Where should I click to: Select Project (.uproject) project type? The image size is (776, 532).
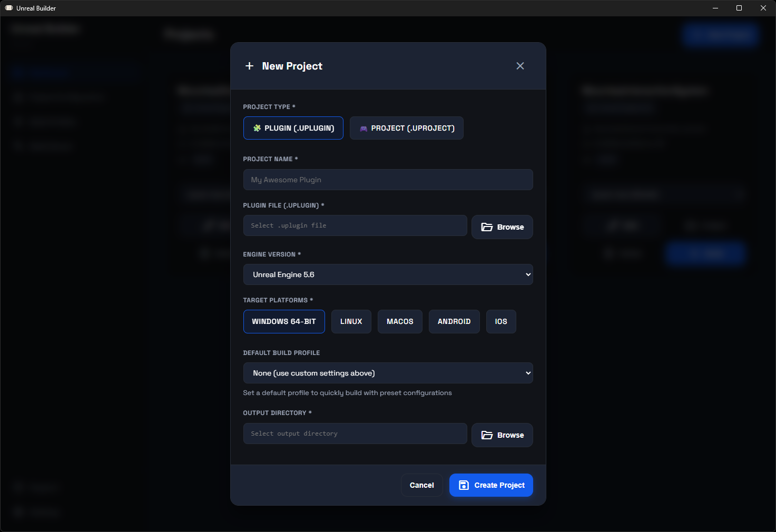(x=406, y=128)
